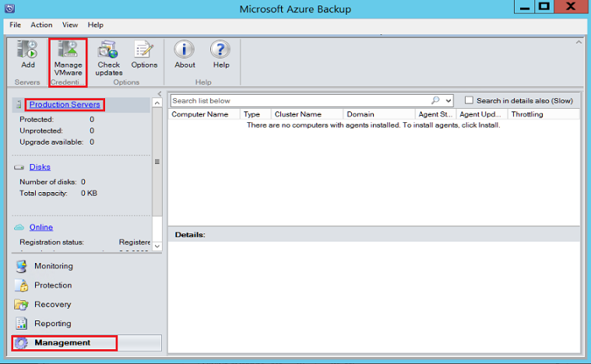This screenshot has height=364, width=591.
Task: Click the Total capacity: 0 KB row
Action: 58,194
